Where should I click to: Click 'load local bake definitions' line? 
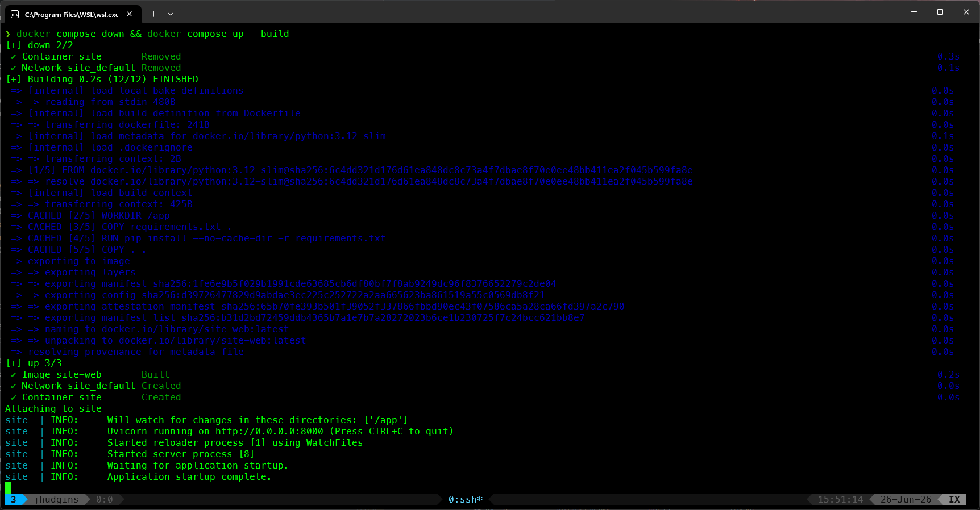pos(127,91)
